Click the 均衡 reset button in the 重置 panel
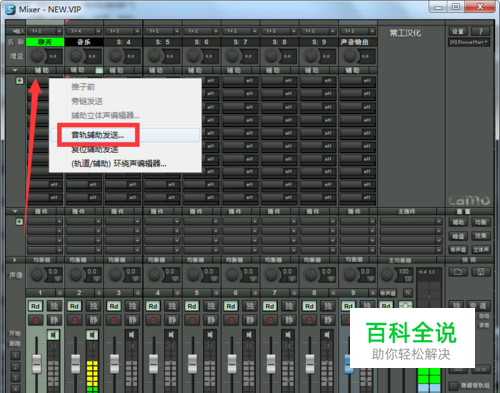 pyautogui.click(x=480, y=222)
